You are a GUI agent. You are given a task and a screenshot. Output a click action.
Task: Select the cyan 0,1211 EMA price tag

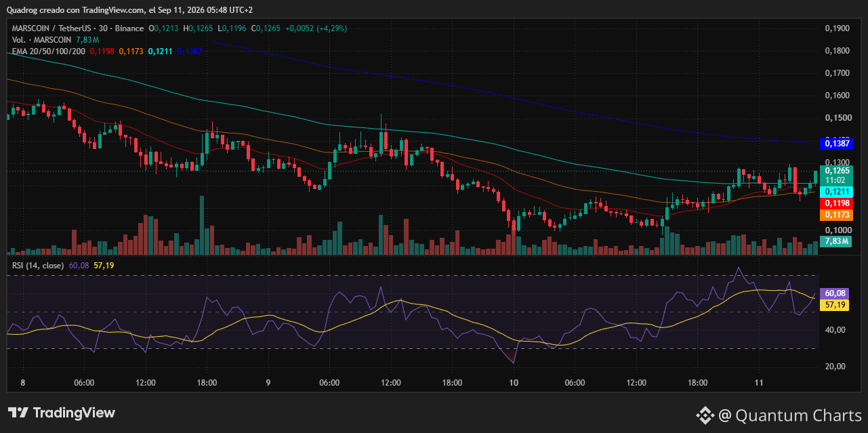837,192
